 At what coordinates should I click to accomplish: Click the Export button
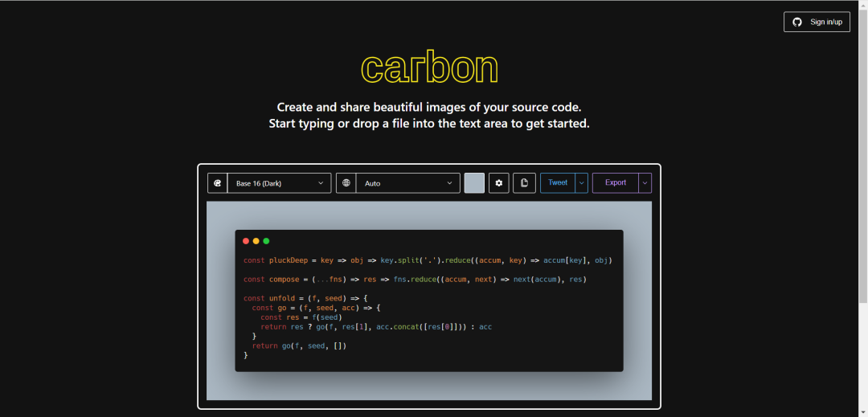point(615,182)
